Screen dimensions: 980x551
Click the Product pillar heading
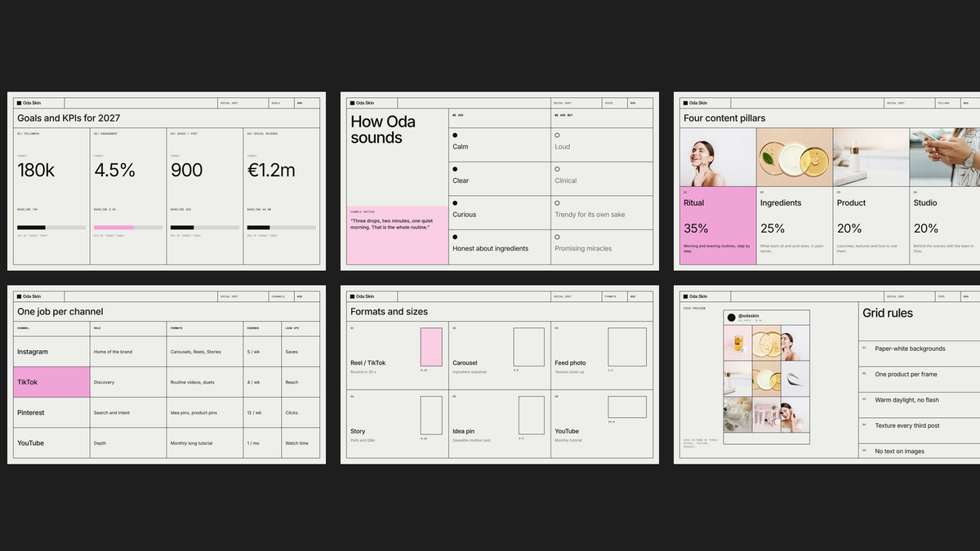coord(851,202)
